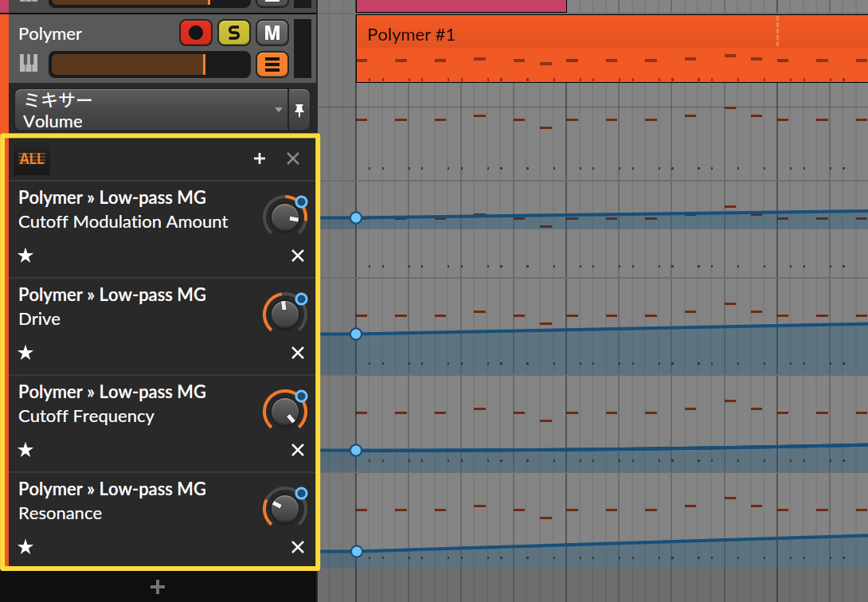Screen dimensions: 868x602
Task: Click the Cutoff Frequency label
Action: pyautogui.click(x=86, y=416)
